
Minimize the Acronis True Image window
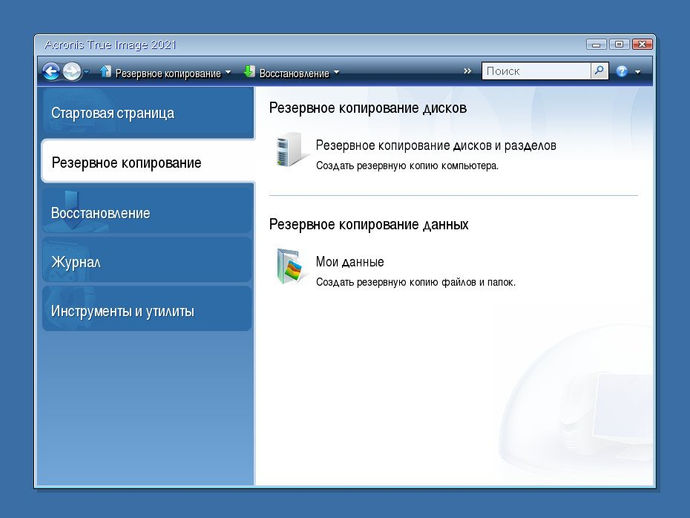point(596,44)
